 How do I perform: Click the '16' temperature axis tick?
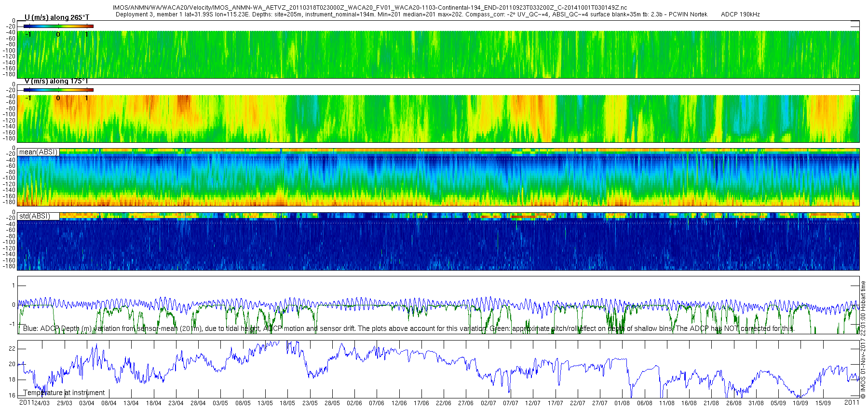click(x=13, y=396)
